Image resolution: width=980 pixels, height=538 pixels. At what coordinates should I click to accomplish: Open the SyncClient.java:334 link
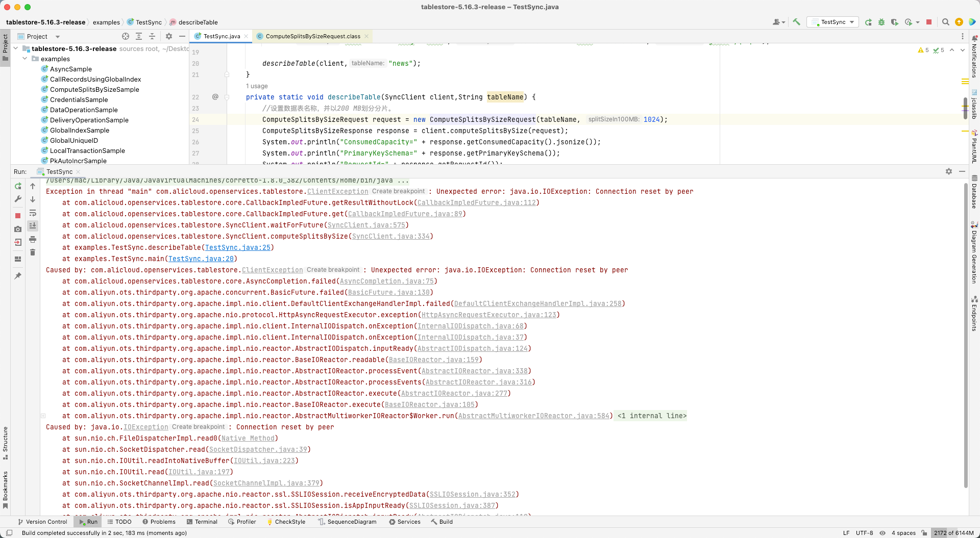391,236
